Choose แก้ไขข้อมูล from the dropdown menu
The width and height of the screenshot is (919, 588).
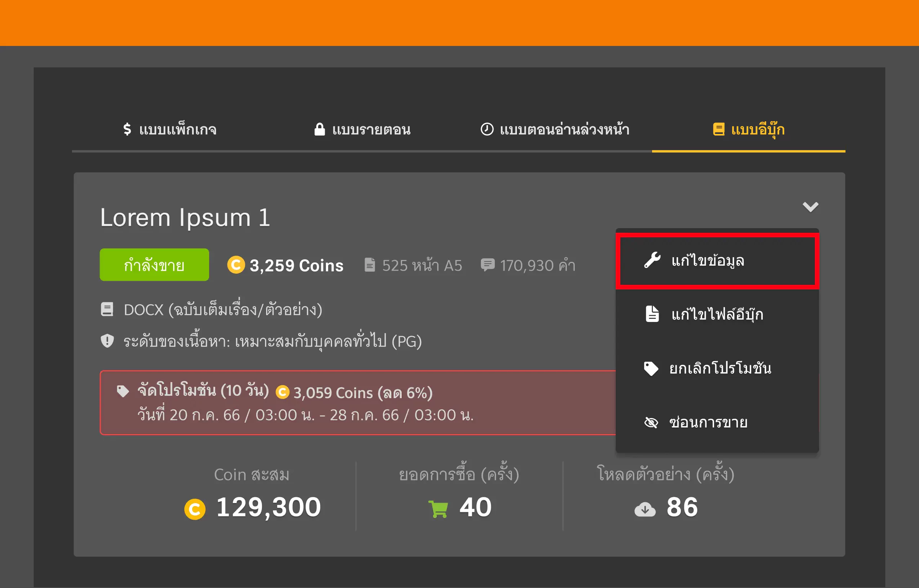[x=717, y=261]
